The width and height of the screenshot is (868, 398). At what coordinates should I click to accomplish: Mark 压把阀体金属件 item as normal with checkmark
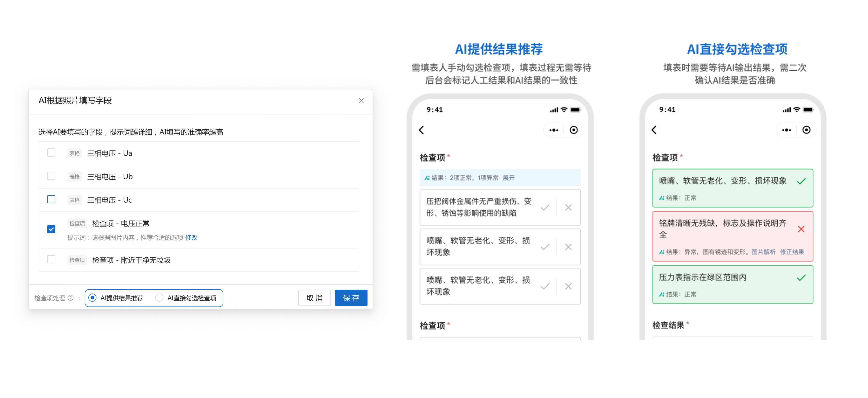[545, 208]
